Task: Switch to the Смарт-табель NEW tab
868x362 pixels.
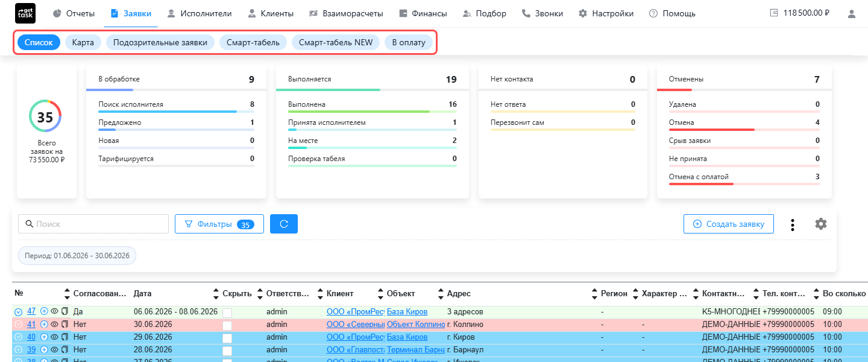Action: coord(336,42)
